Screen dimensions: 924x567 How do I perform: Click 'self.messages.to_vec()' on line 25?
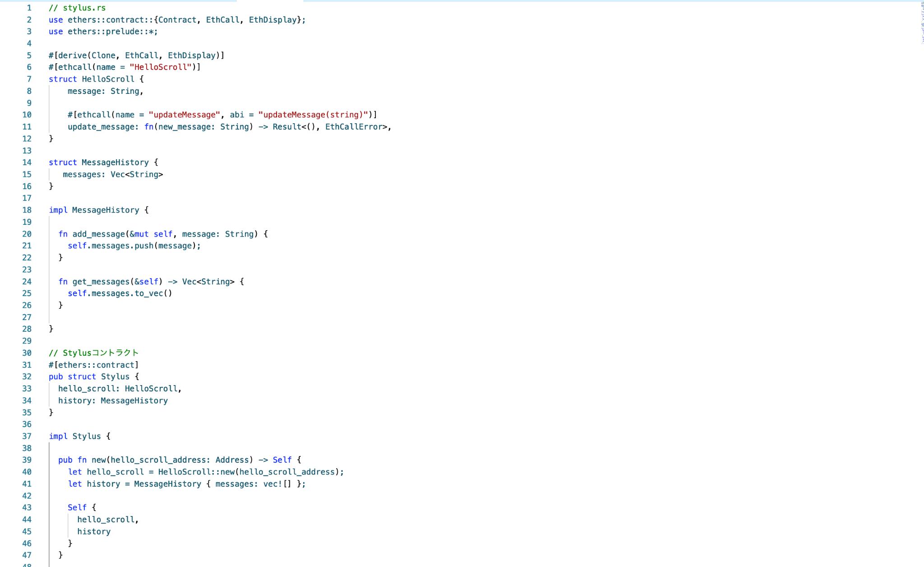tap(120, 293)
